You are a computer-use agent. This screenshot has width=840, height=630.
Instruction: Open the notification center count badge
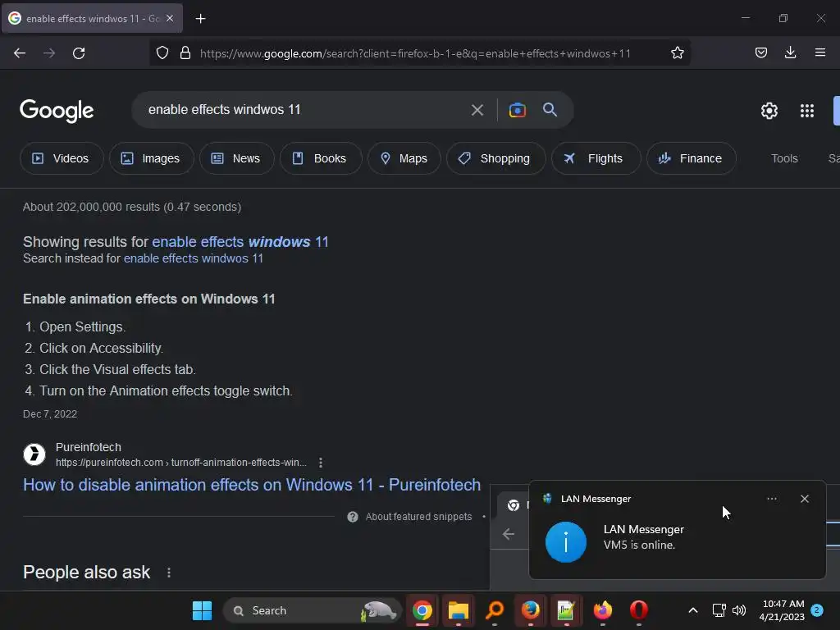click(817, 610)
